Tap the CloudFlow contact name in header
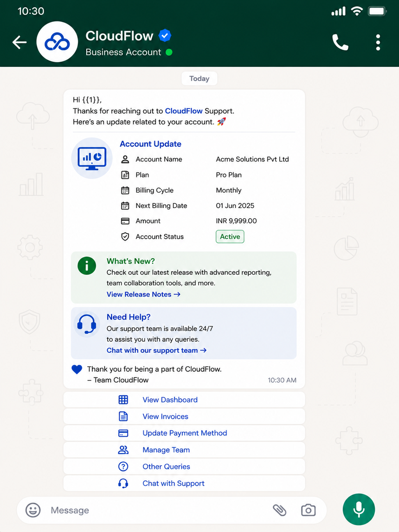Image resolution: width=399 pixels, height=532 pixels. 119,36
